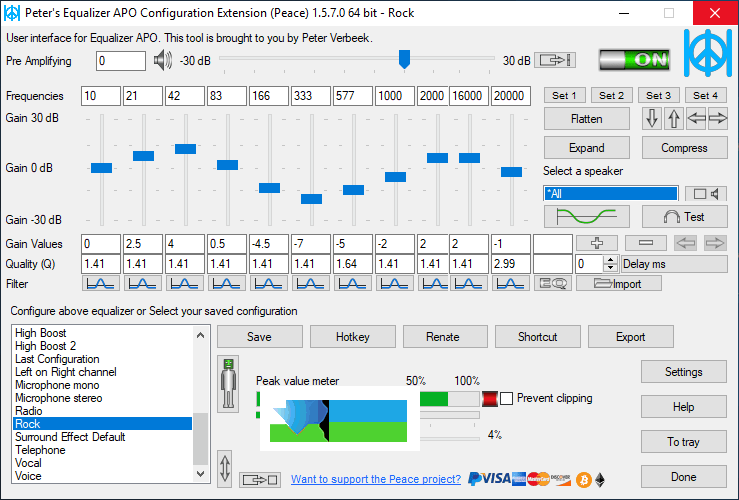This screenshot has width=739, height=500.
Task: Click the Bitcoin donation icon
Action: [x=584, y=480]
